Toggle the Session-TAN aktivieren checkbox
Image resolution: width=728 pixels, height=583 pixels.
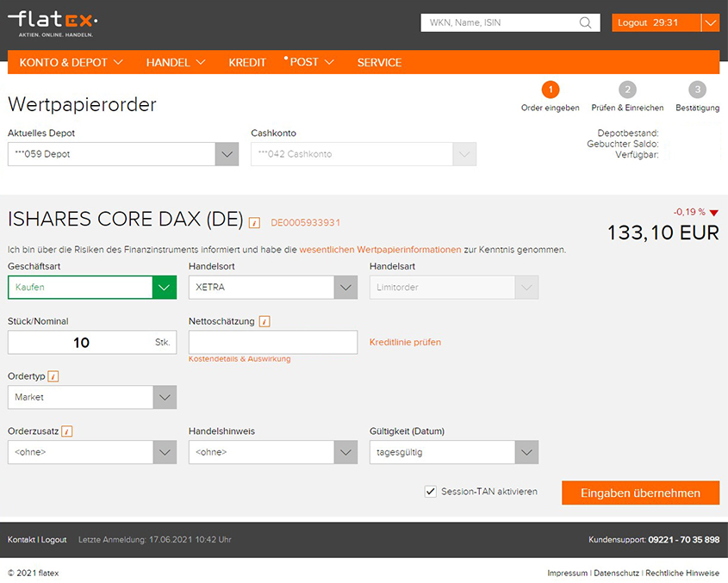tap(431, 492)
